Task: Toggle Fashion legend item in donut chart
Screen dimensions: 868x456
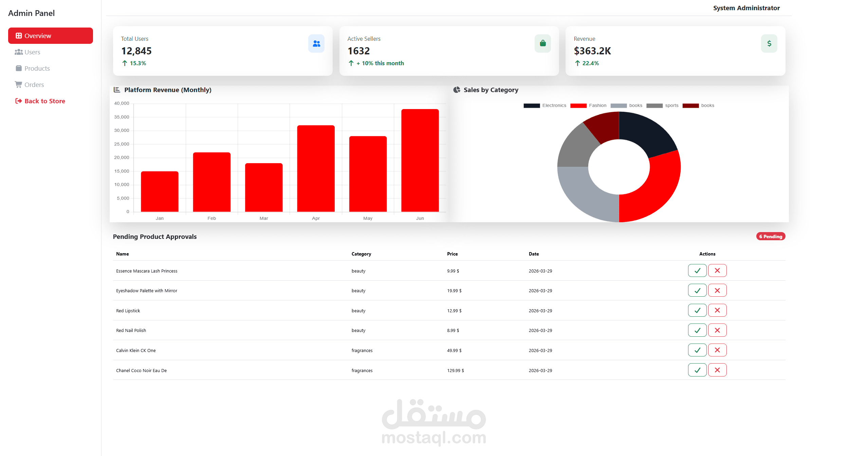Action: click(x=588, y=106)
